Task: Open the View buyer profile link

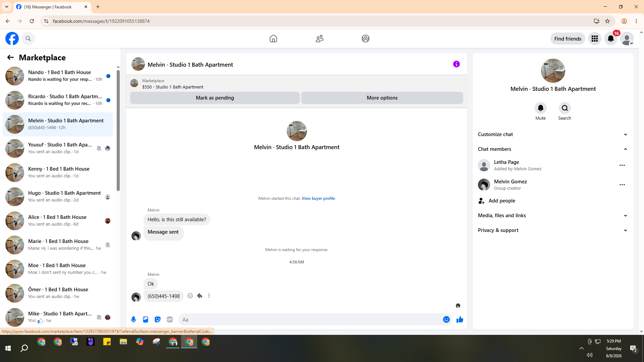Action: 318,198
